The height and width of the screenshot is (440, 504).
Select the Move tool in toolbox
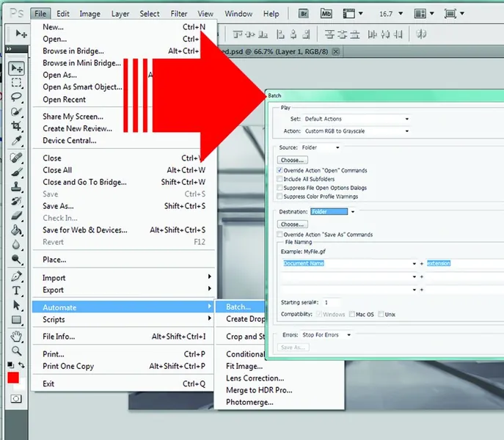pos(16,68)
